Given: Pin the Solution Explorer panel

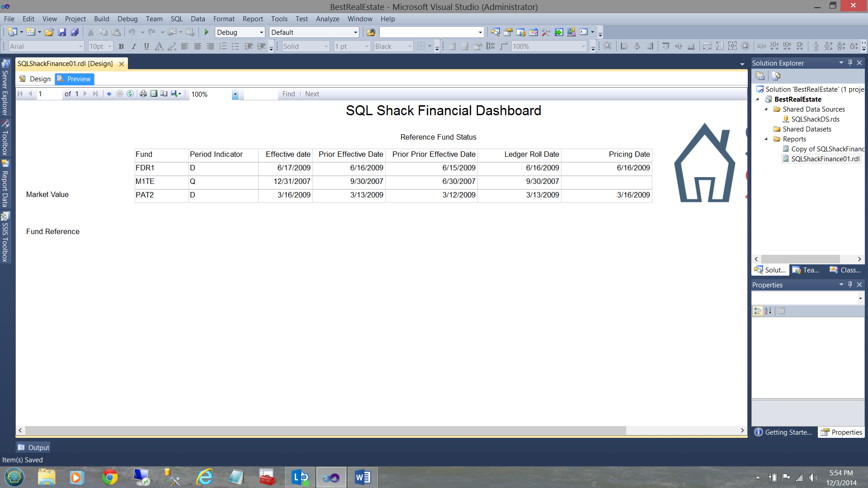Looking at the screenshot, I should [850, 63].
